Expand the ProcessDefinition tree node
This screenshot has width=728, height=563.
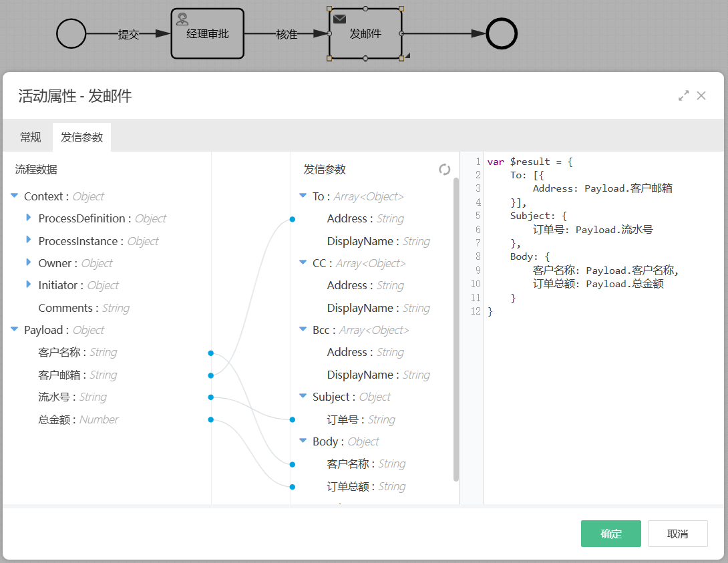29,218
